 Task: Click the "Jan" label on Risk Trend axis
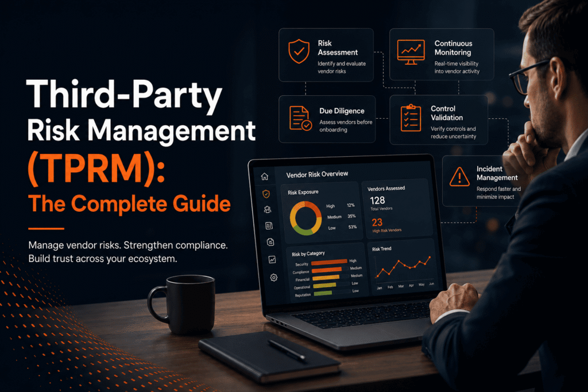click(x=379, y=288)
